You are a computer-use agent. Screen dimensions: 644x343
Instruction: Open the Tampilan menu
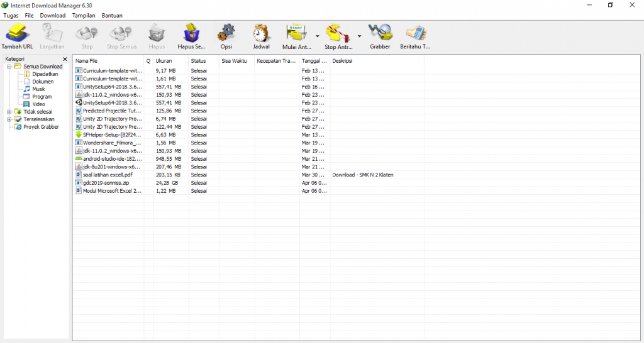pos(84,16)
